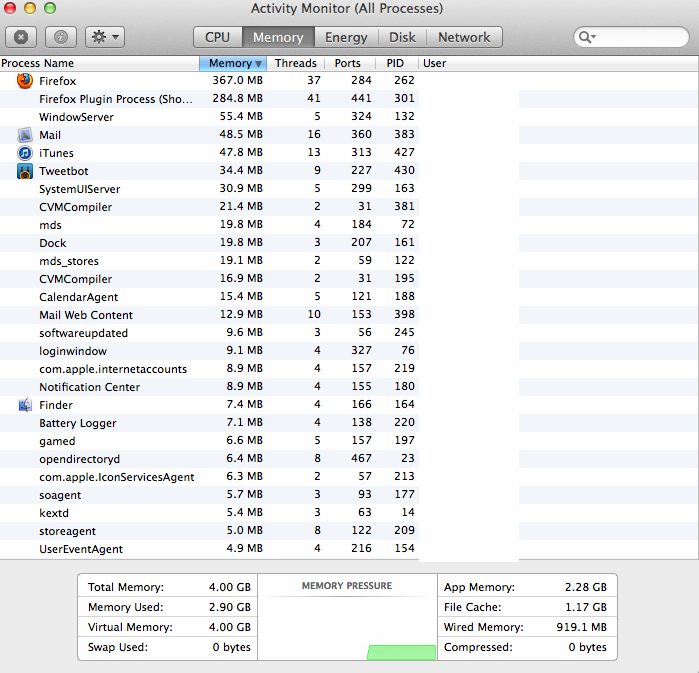Switch to the Network tab

[464, 37]
